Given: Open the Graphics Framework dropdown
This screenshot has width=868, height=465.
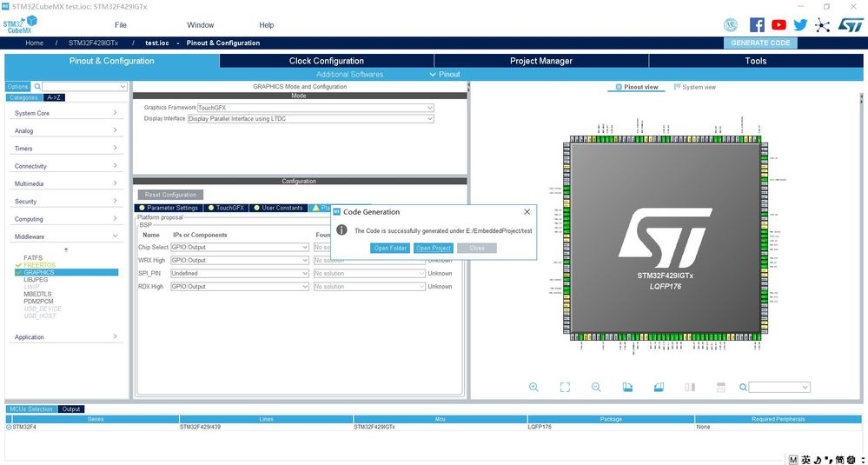Looking at the screenshot, I should point(315,108).
